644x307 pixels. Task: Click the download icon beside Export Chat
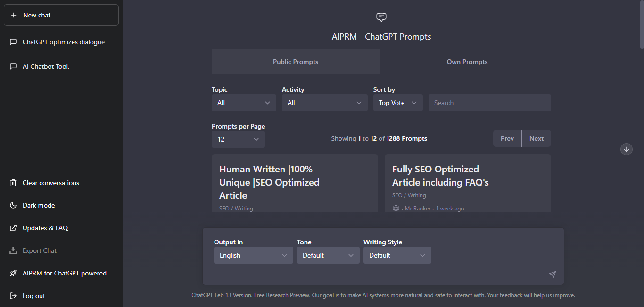coord(13,250)
